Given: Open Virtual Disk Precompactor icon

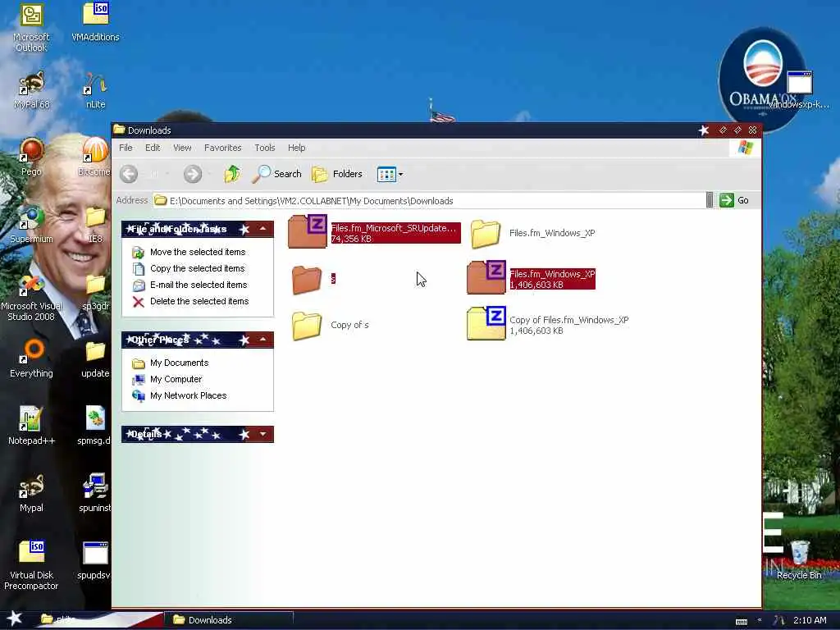Looking at the screenshot, I should 31,565.
